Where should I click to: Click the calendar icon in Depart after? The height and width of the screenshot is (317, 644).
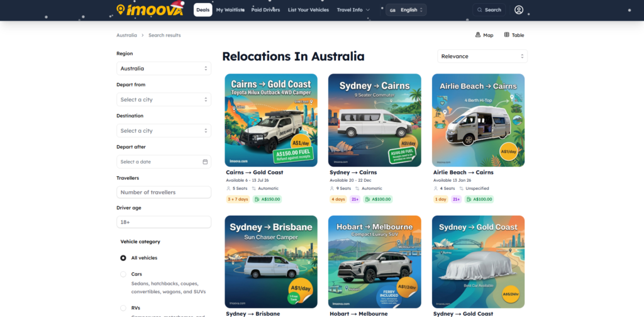[205, 162]
